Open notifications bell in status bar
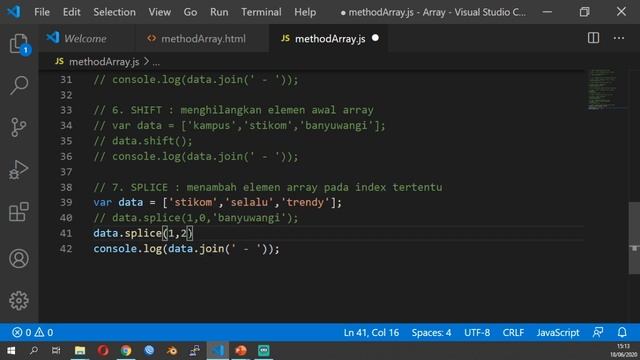The image size is (640, 360). (622, 332)
